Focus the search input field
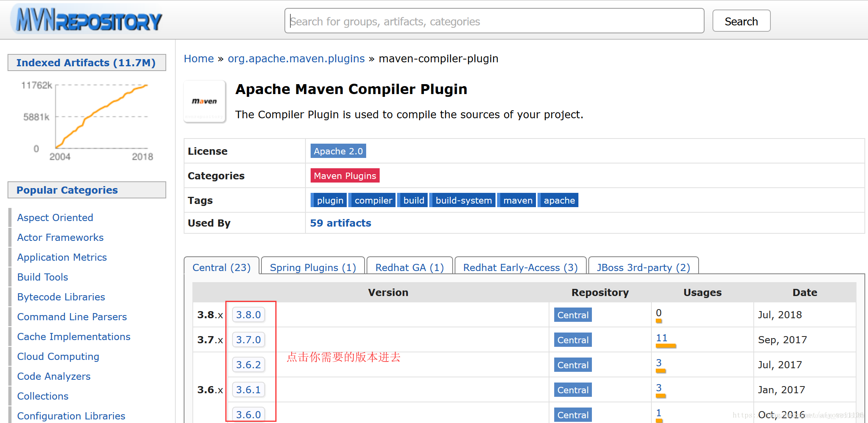The height and width of the screenshot is (423, 868). (x=494, y=21)
